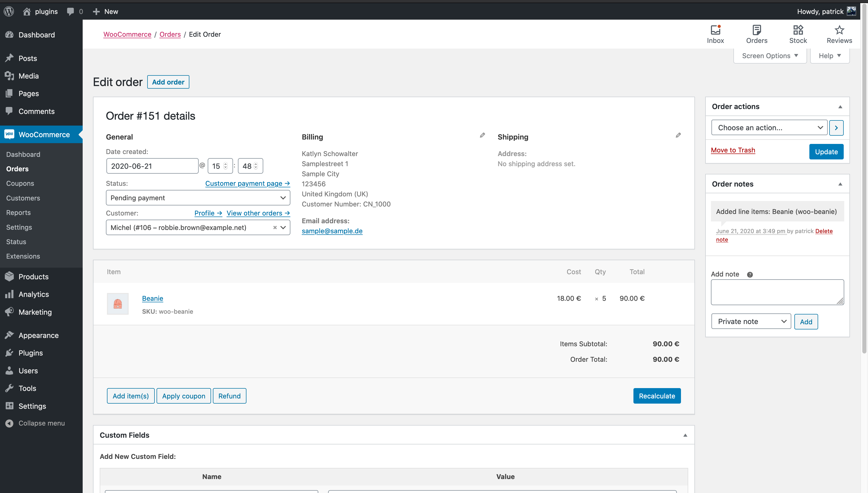Open the Customer payment page link

click(x=247, y=183)
